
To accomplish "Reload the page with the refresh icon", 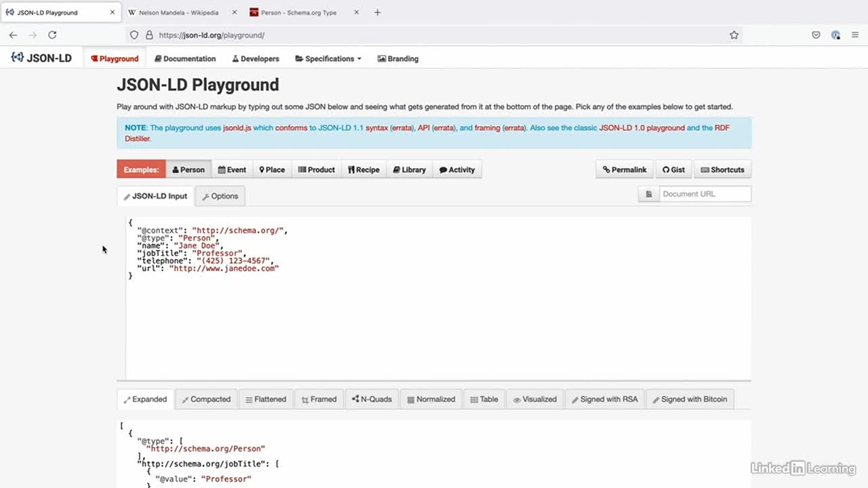I will pos(52,35).
